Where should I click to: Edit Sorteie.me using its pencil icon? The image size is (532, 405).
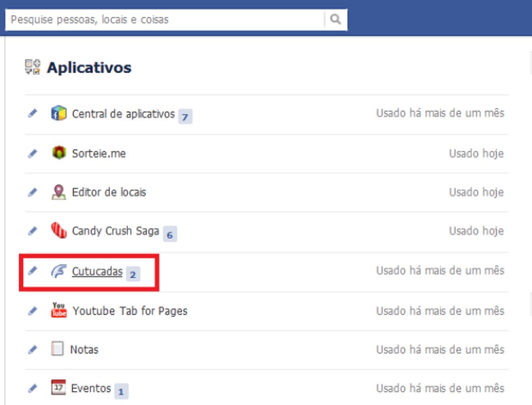[32, 153]
